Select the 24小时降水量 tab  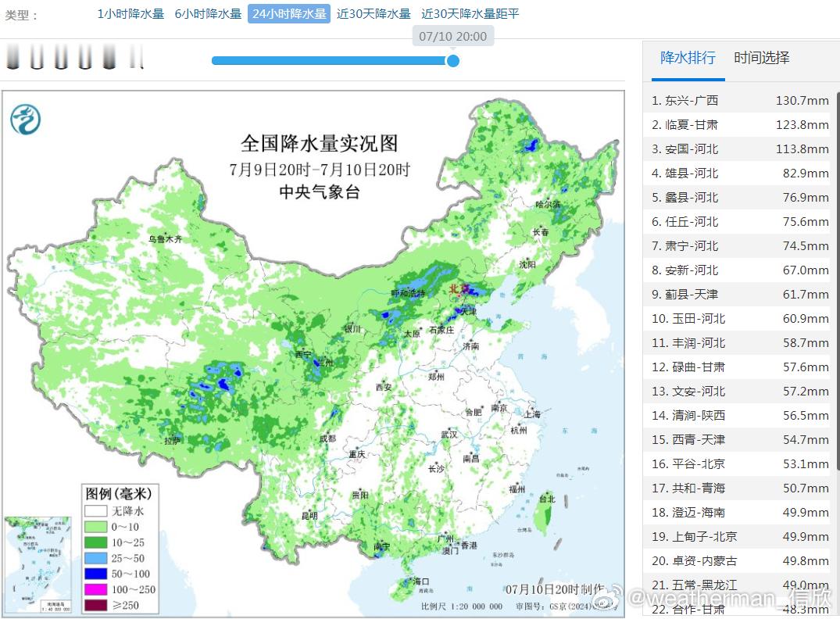289,14
